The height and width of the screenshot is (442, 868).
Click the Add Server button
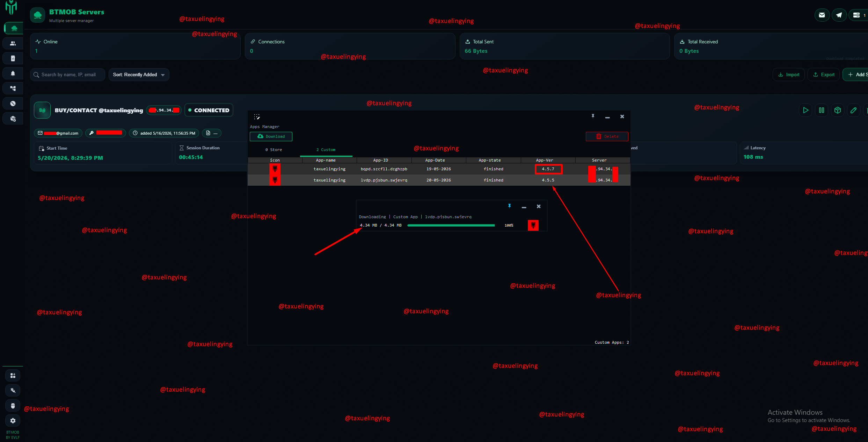pyautogui.click(x=856, y=74)
